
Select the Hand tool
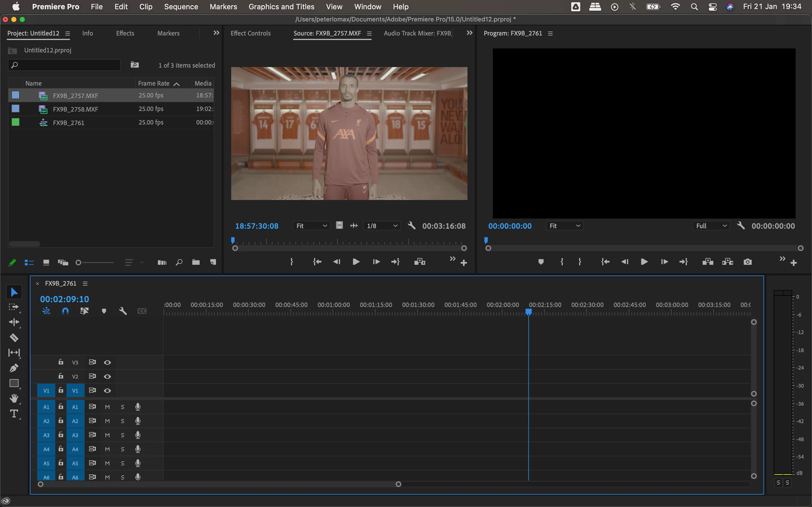tap(14, 398)
